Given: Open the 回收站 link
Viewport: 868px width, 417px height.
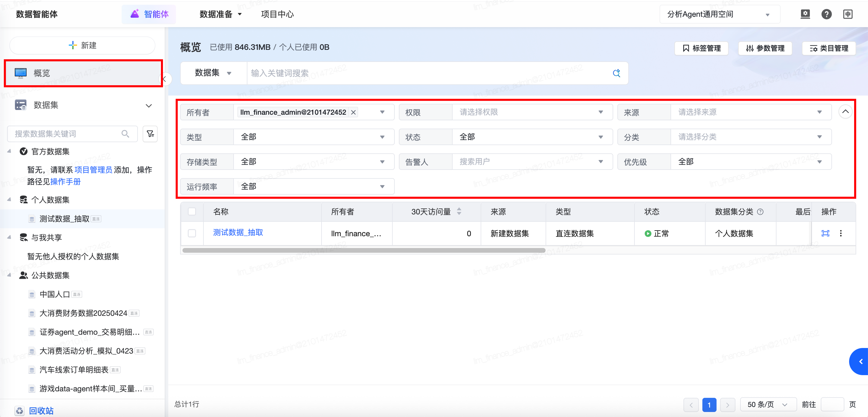Looking at the screenshot, I should (x=41, y=411).
